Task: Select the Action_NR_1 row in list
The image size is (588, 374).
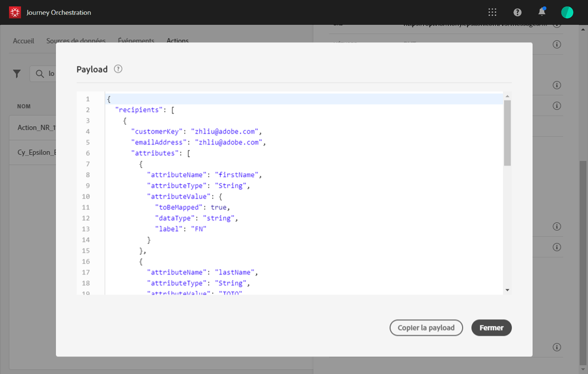Action: 36,127
